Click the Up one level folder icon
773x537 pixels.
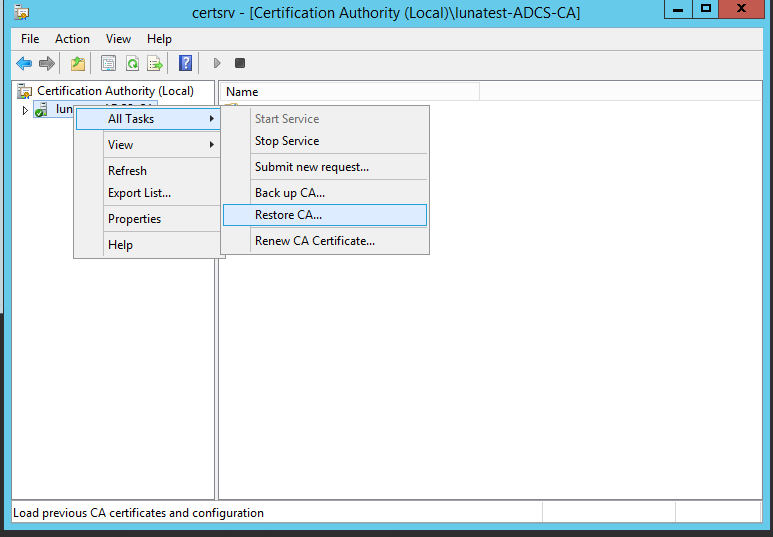[78, 63]
